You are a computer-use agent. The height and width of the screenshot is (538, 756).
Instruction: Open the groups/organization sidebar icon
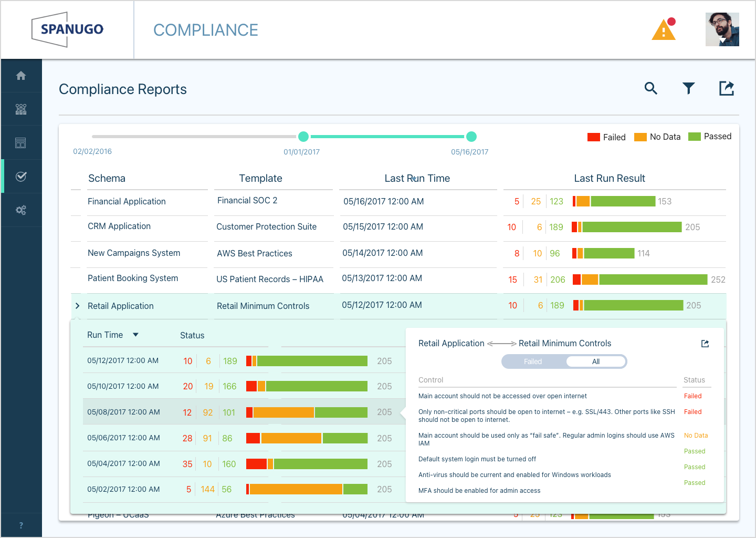pyautogui.click(x=21, y=109)
